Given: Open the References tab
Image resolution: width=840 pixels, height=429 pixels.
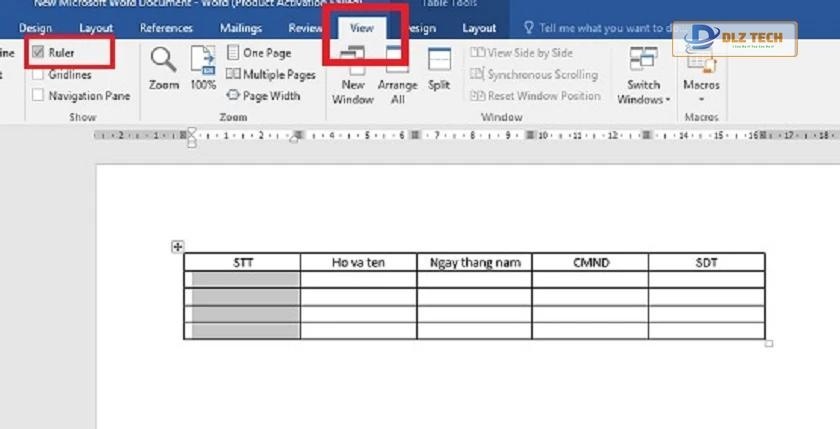Looking at the screenshot, I should coord(166,28).
